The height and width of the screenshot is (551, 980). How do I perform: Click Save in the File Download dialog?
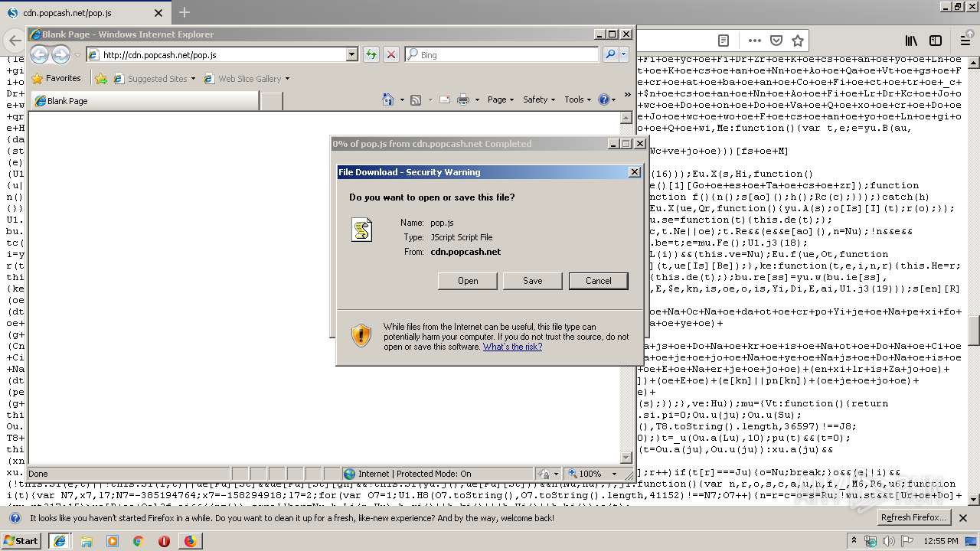pos(532,281)
